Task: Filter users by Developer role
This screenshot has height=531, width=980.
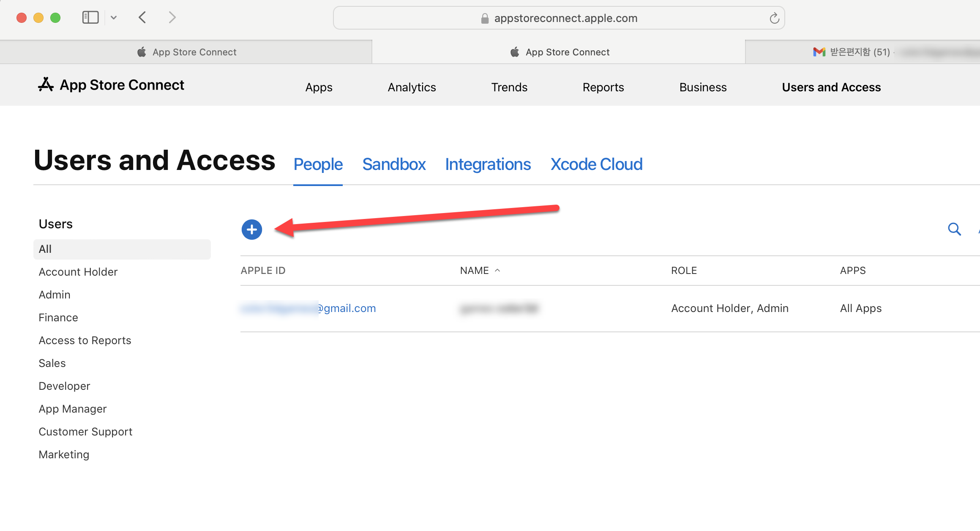Action: tap(64, 386)
